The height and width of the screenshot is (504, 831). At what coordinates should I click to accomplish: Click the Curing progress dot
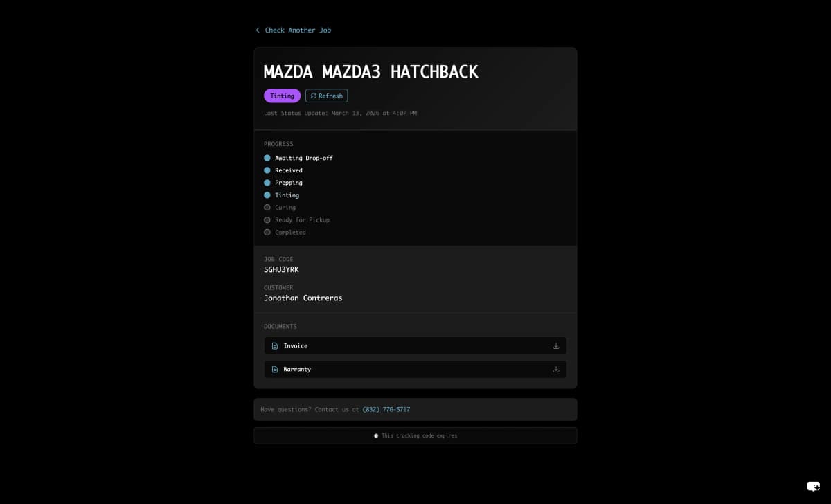click(x=267, y=208)
